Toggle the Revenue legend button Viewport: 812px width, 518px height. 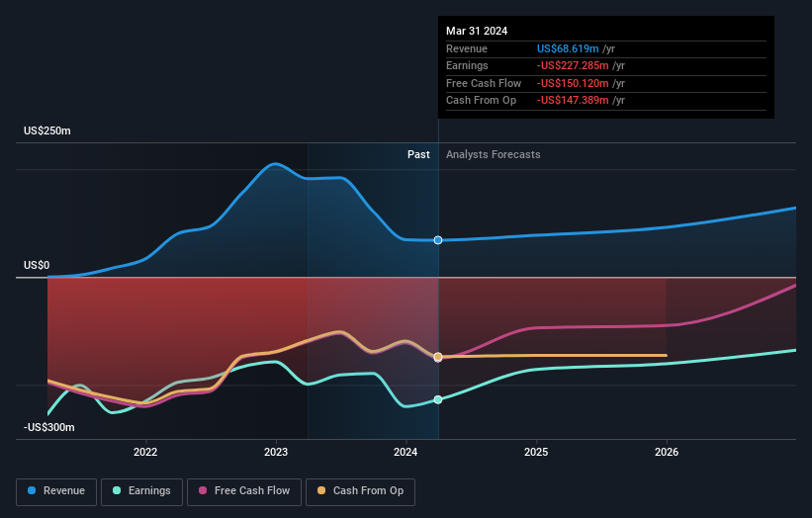56,491
